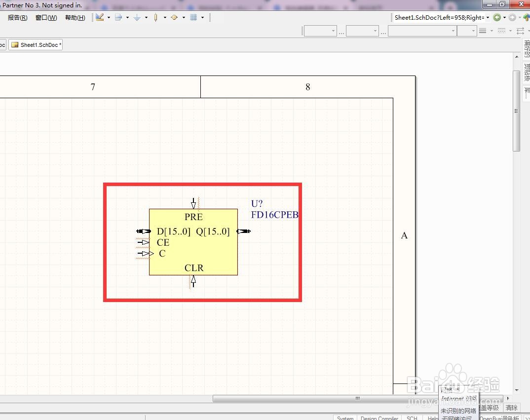This screenshot has height=420, width=530.
Task: Click the scroll up arrow of the vertical scrollbar
Action: pyautogui.click(x=517, y=56)
